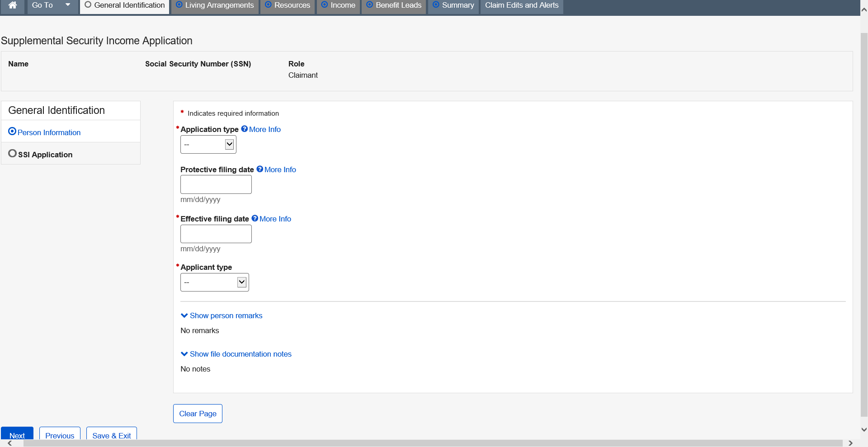Click the Clear Page button
This screenshot has width=868, height=447.
[x=198, y=414]
